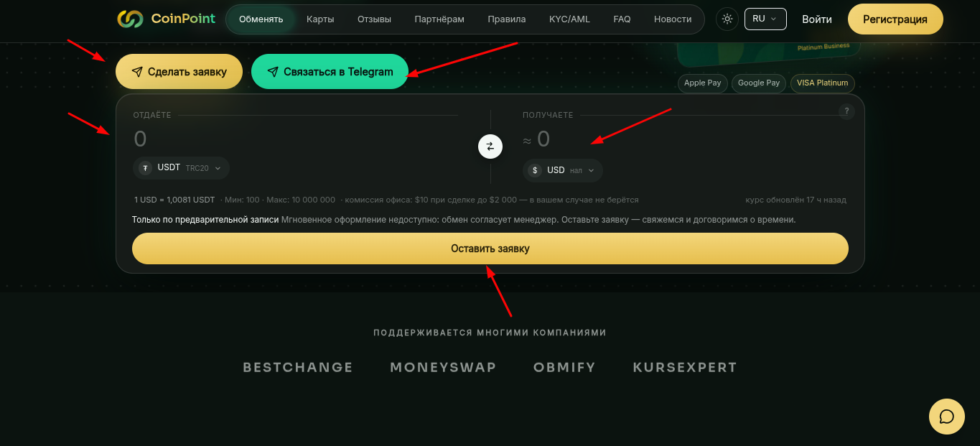Click the Только по предварительной записи text
This screenshot has width=980, height=446.
click(x=205, y=220)
